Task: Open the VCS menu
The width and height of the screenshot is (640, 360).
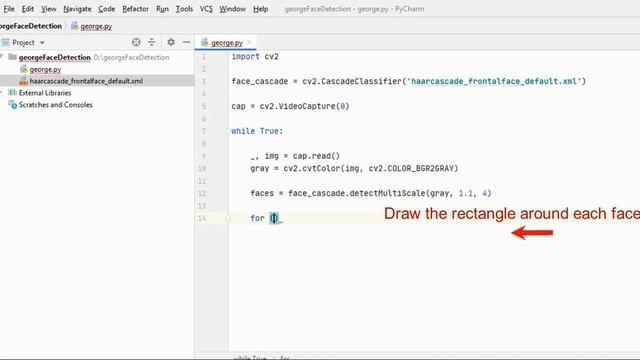Action: click(206, 9)
